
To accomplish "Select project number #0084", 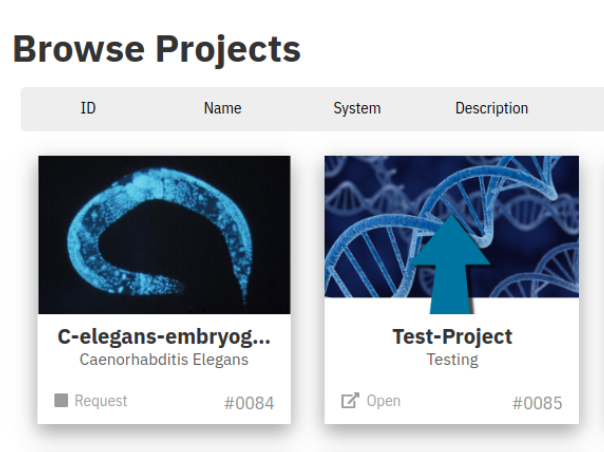I will (x=249, y=403).
